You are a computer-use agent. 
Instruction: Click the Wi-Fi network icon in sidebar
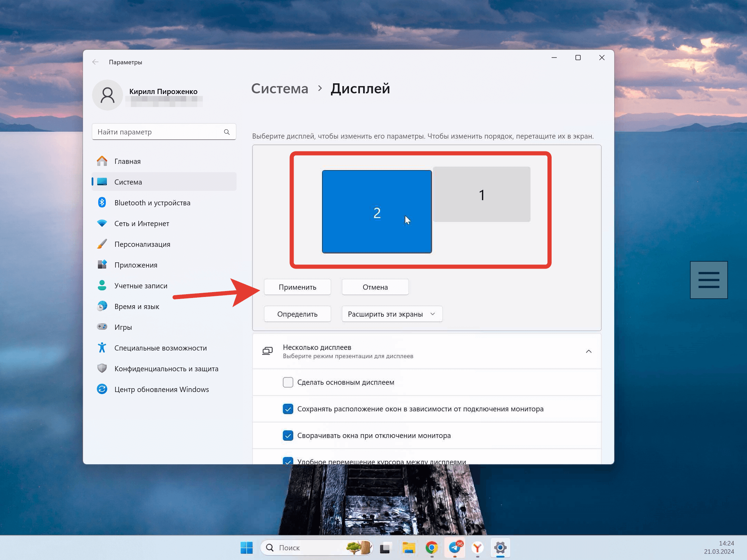tap(102, 223)
